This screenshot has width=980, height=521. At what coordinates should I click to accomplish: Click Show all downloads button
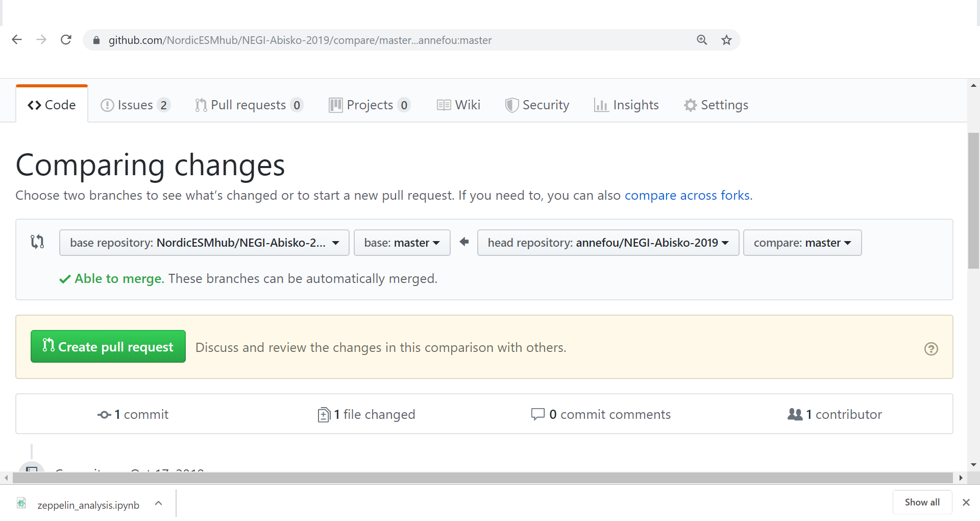(x=922, y=502)
